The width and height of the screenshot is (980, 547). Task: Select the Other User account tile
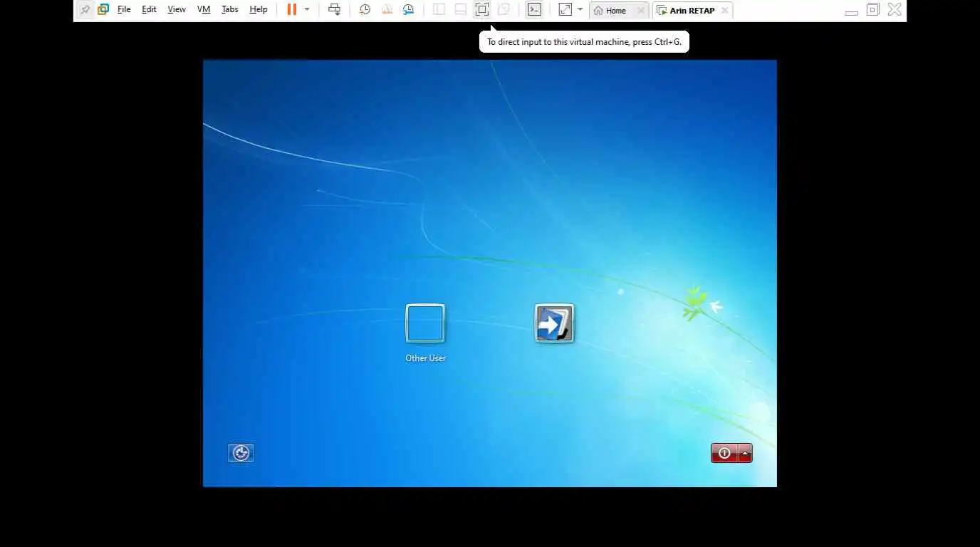coord(425,323)
